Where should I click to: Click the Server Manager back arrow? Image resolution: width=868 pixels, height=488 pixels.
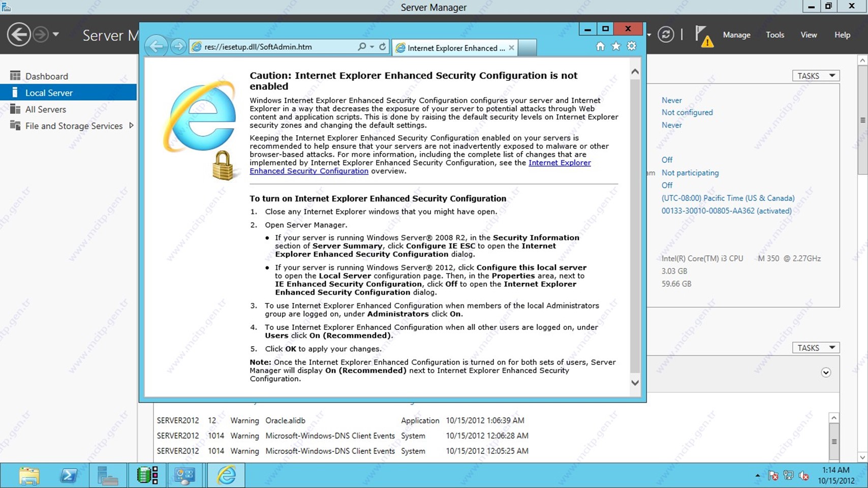point(19,35)
